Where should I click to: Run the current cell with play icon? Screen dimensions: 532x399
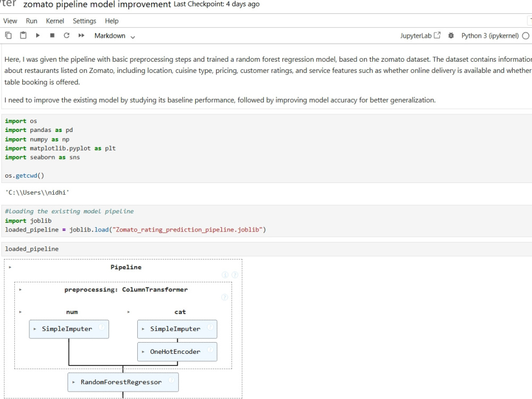(38, 35)
